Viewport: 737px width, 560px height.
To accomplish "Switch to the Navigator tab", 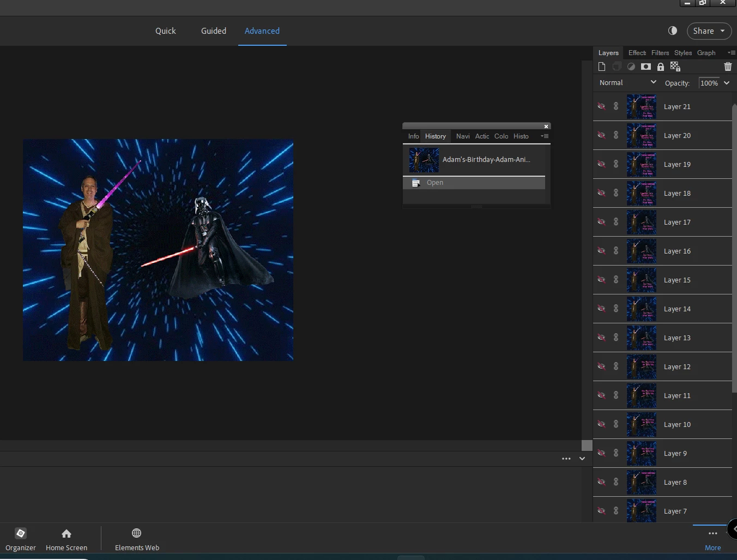I will (463, 136).
